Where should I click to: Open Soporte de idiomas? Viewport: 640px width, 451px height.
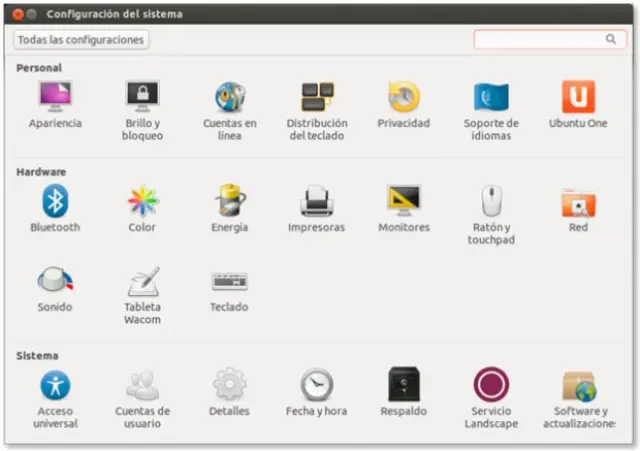point(491,97)
